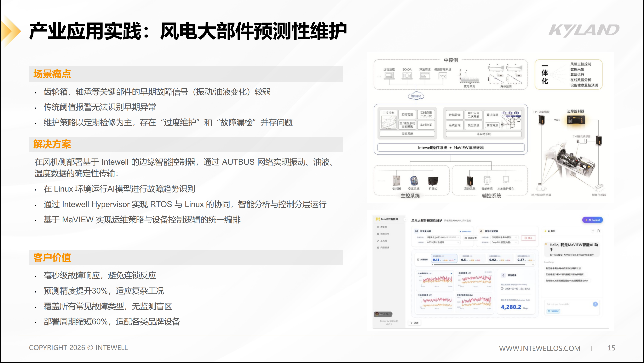Click the 返回 back button
The width and height of the screenshot is (644, 363).
[415, 323]
